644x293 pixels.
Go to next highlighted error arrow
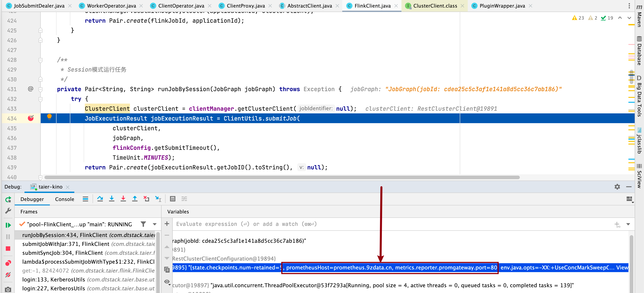point(629,18)
